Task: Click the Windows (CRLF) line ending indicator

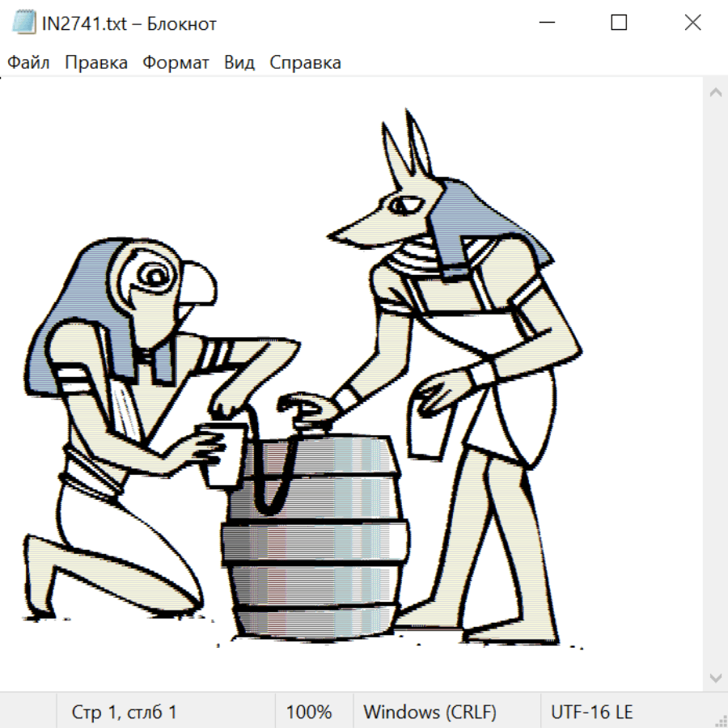Action: click(x=430, y=713)
